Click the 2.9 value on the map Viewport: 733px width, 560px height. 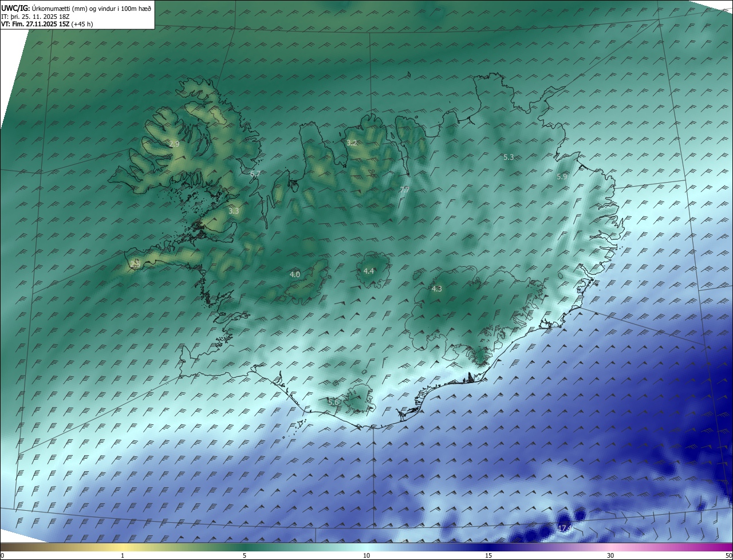point(174,144)
